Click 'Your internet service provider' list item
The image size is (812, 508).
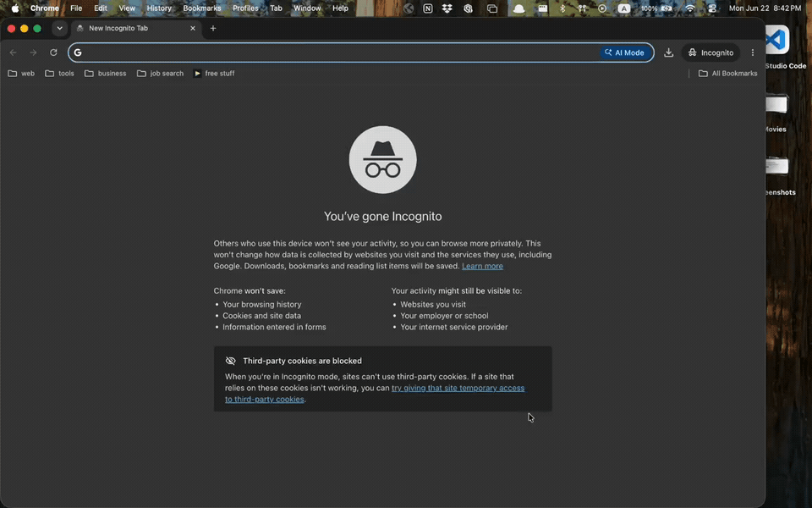(454, 327)
